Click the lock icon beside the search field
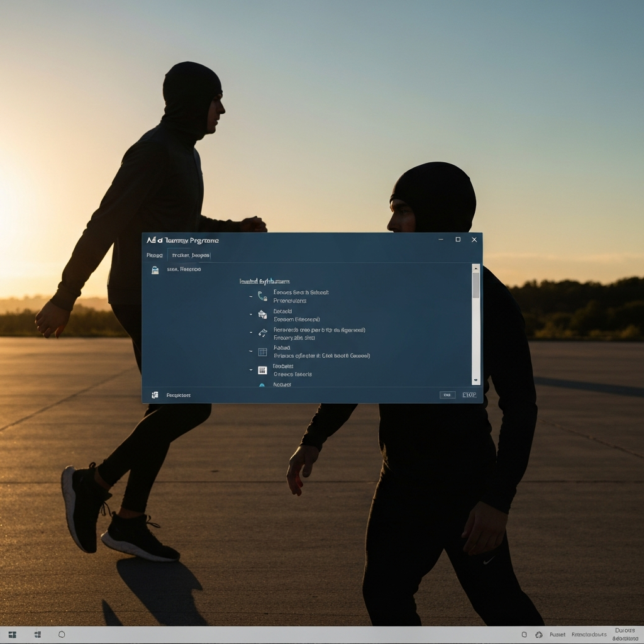Viewport: 644px width, 644px height. coord(156,269)
